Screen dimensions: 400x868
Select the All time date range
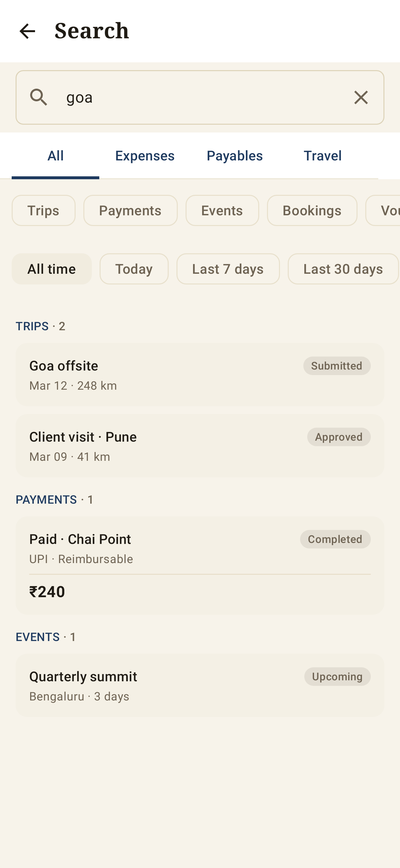coord(52,269)
